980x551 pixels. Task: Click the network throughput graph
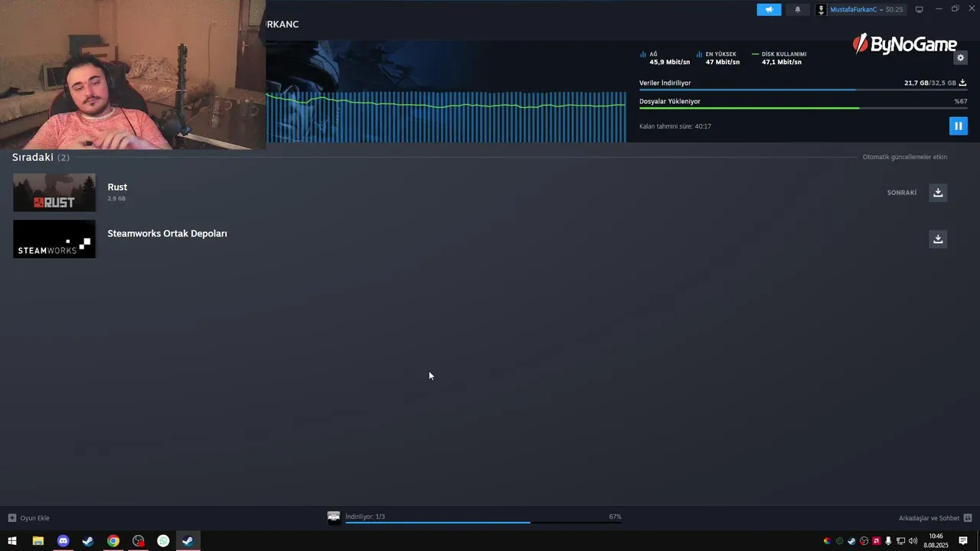(x=446, y=116)
